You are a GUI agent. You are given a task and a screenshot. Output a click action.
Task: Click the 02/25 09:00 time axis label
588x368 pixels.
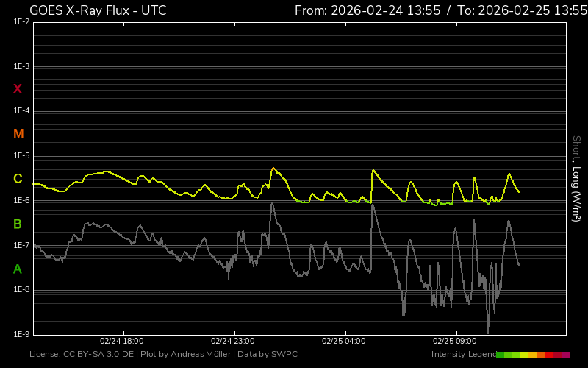click(455, 342)
